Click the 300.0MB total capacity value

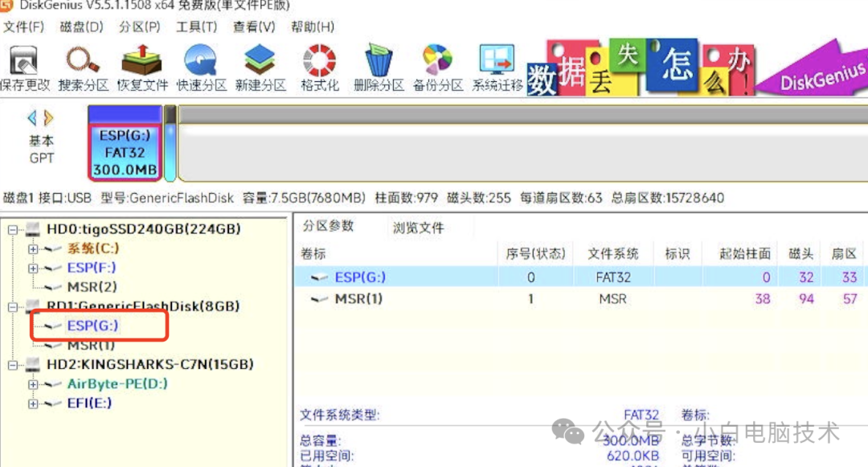coord(631,440)
